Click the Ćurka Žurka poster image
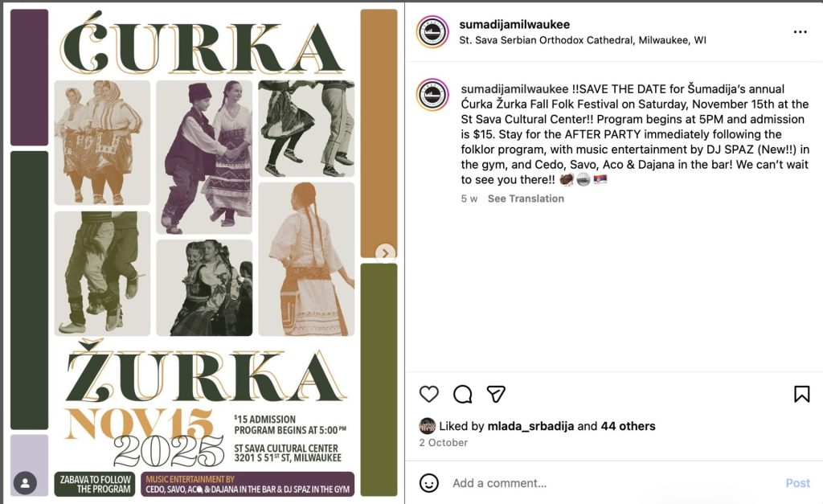 click(203, 253)
